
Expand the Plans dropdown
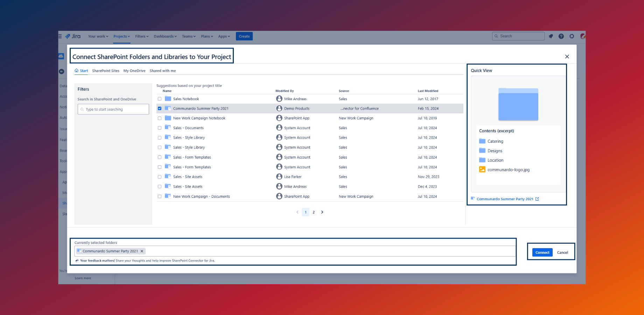(x=207, y=36)
